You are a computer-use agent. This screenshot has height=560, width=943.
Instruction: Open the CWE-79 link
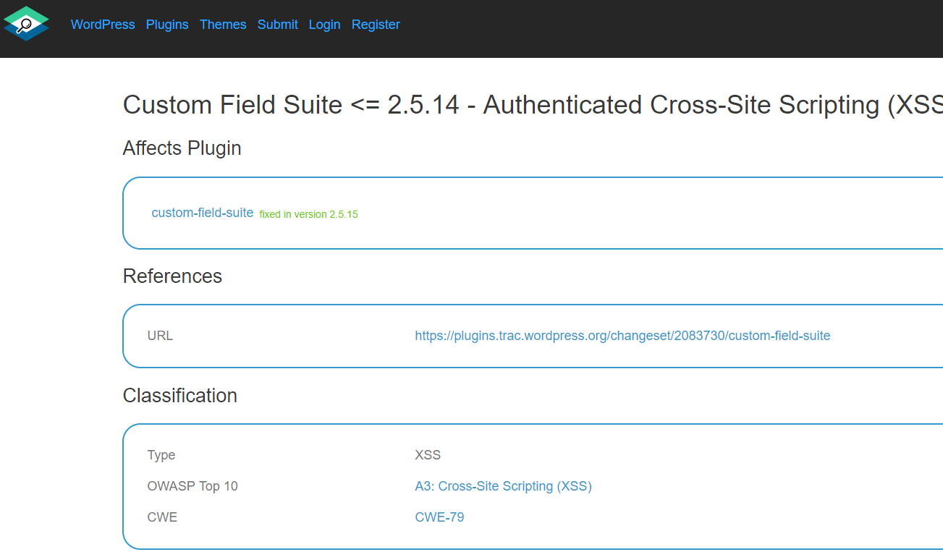439,517
